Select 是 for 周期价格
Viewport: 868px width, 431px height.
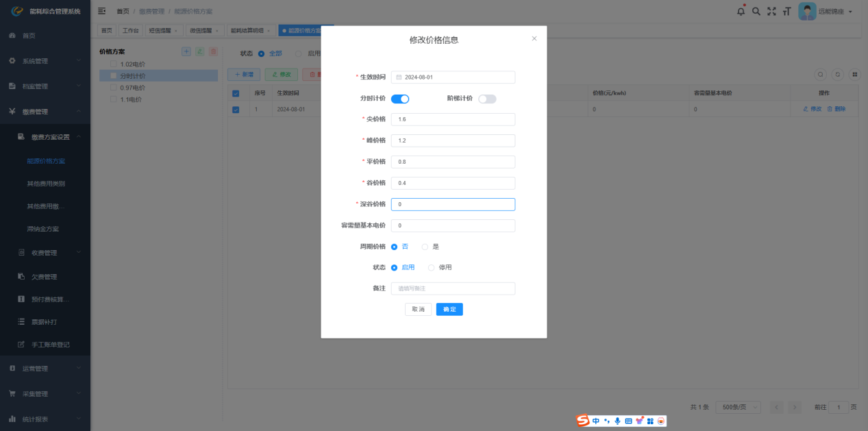(x=425, y=247)
